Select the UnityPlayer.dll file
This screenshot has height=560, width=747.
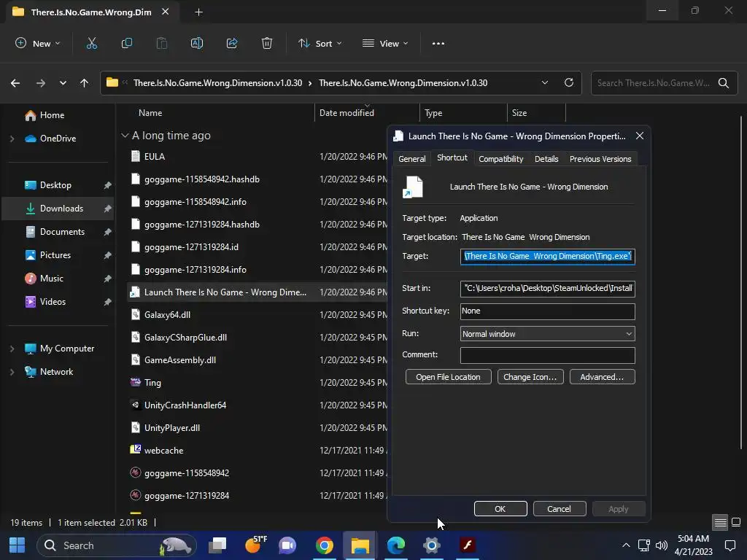pos(172,428)
